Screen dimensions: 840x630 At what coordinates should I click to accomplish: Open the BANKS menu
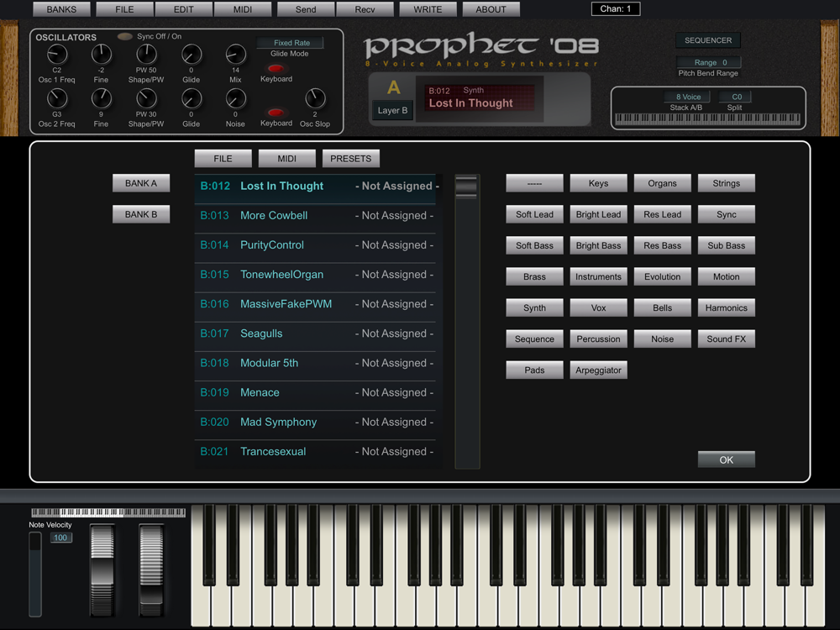pyautogui.click(x=61, y=9)
